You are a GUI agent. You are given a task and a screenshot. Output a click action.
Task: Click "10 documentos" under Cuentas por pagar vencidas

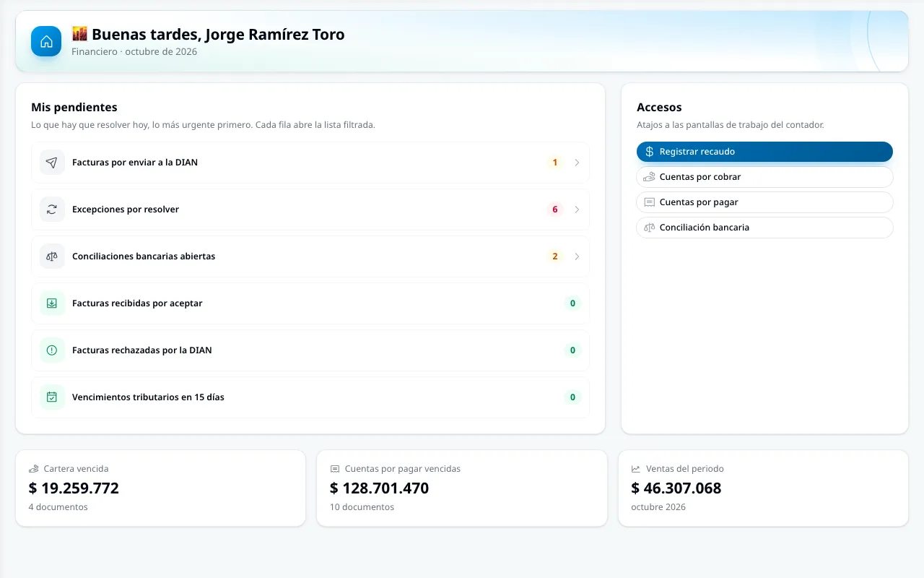tap(362, 507)
